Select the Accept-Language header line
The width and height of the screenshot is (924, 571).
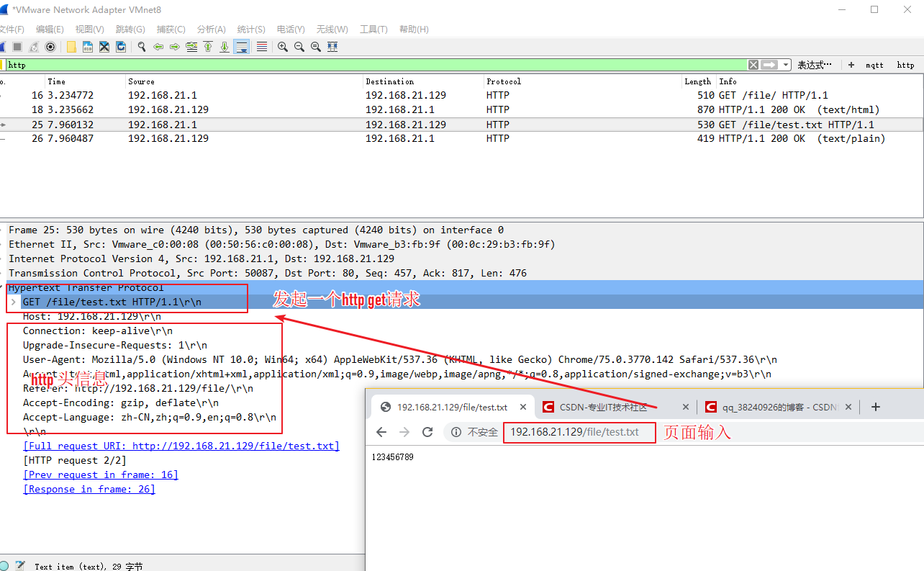point(149,417)
